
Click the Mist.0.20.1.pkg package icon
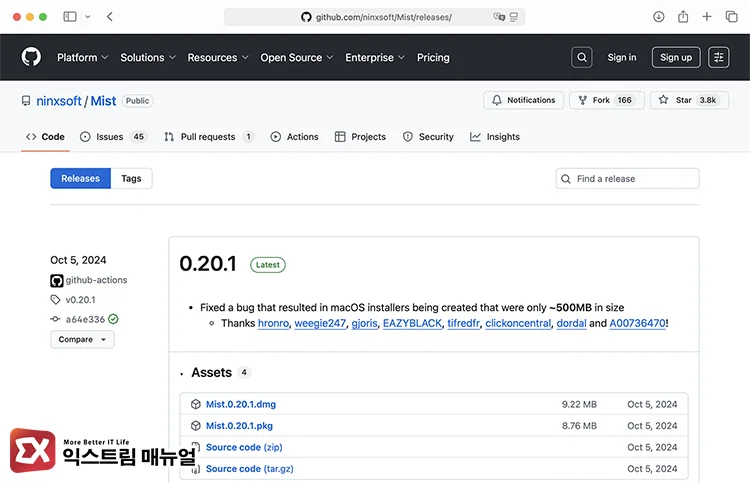click(195, 426)
